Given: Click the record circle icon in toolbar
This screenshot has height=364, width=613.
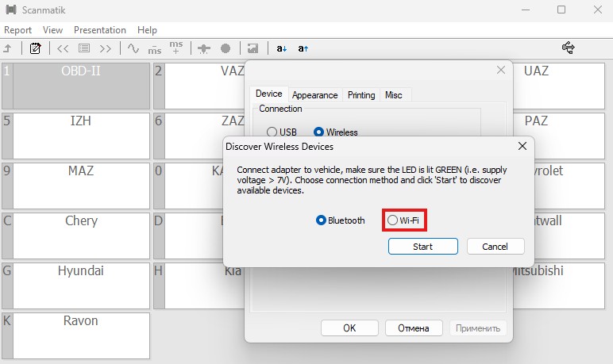Looking at the screenshot, I should (x=226, y=48).
